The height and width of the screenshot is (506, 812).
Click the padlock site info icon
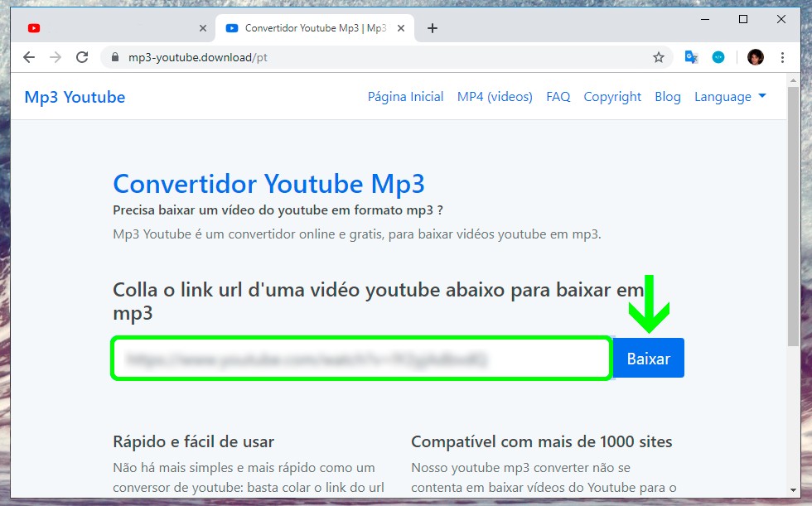pyautogui.click(x=115, y=57)
